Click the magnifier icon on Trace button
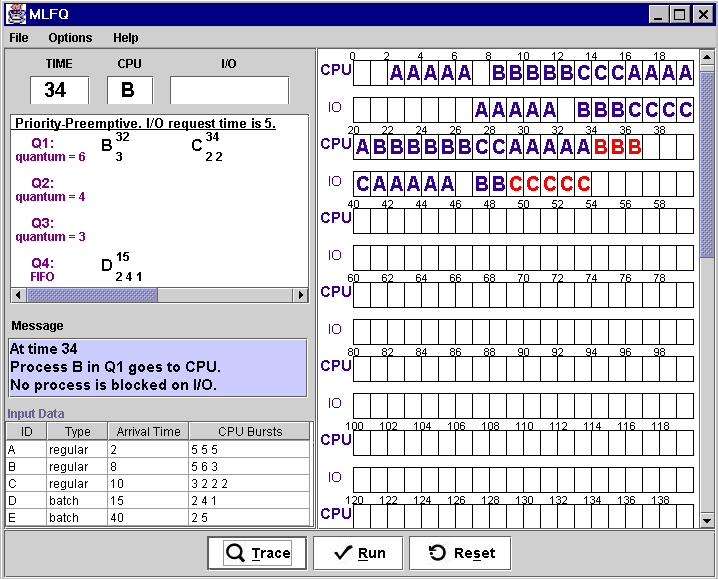This screenshot has width=718, height=579. pyautogui.click(x=235, y=553)
